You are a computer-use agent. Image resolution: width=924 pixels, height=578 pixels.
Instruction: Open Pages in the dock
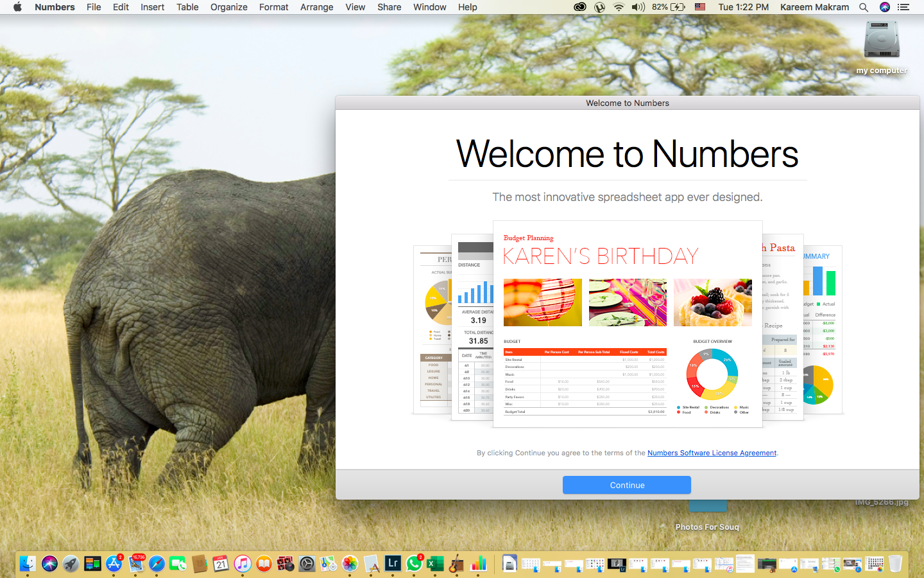(372, 563)
